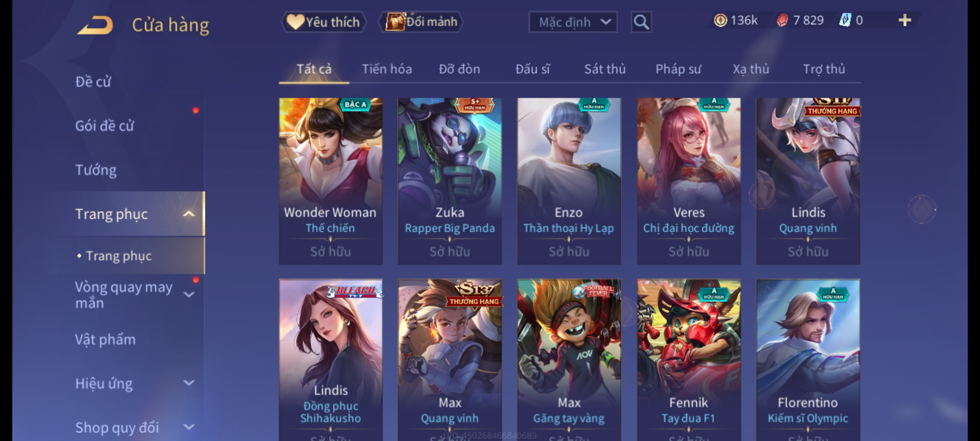Expand the Shop quy đổi section

pyautogui.click(x=189, y=427)
